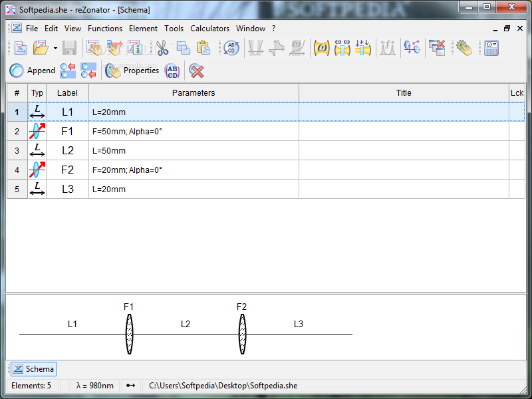Restore the inner Schema window
The height and width of the screenshot is (399, 532).
(507, 29)
